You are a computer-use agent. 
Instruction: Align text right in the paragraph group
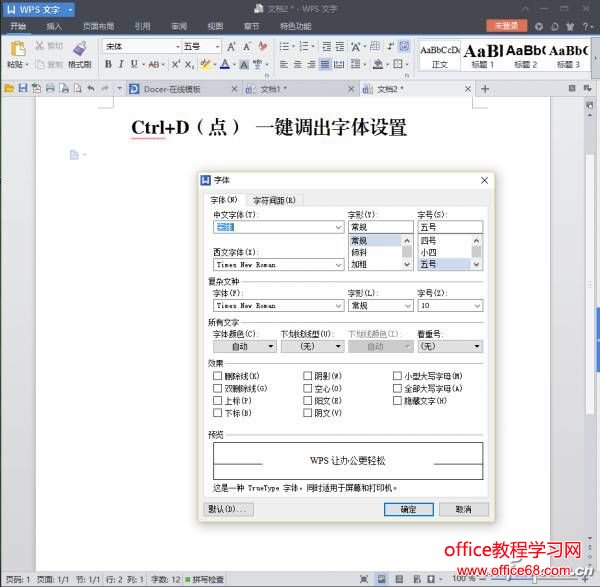pos(311,64)
